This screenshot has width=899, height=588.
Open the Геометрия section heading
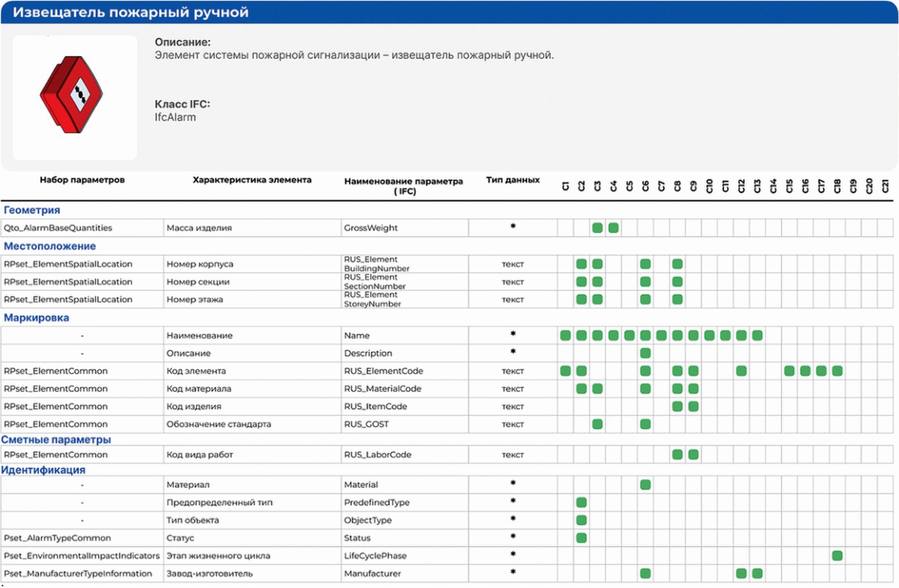tap(32, 210)
